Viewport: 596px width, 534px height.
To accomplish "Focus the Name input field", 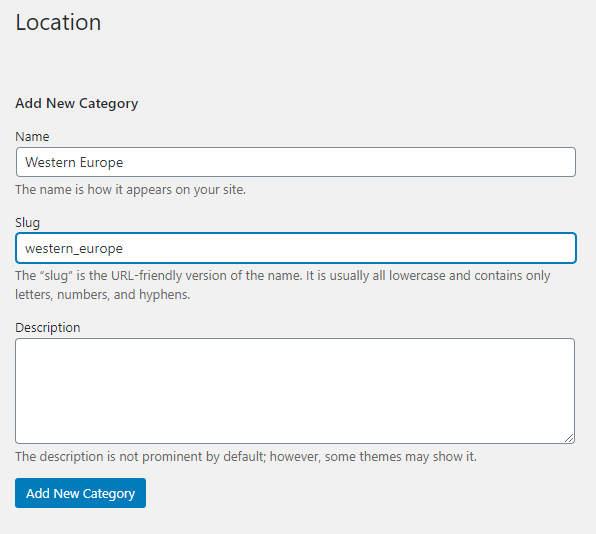I will (x=296, y=162).
